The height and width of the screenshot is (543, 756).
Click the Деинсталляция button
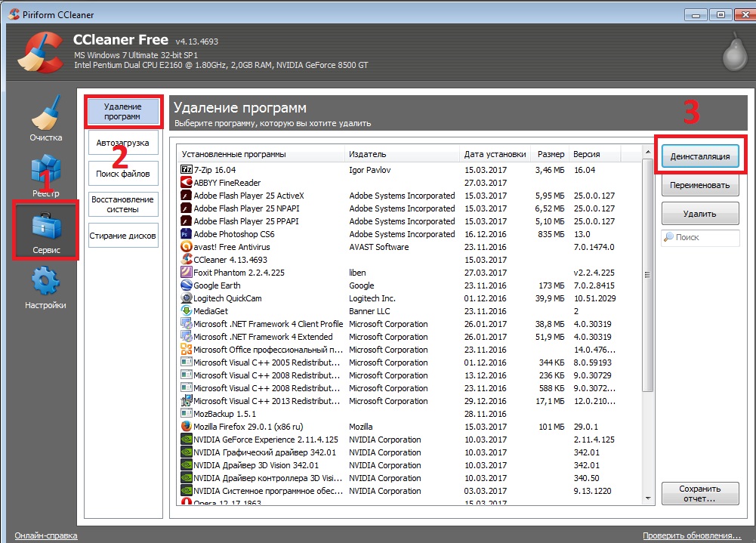(700, 156)
